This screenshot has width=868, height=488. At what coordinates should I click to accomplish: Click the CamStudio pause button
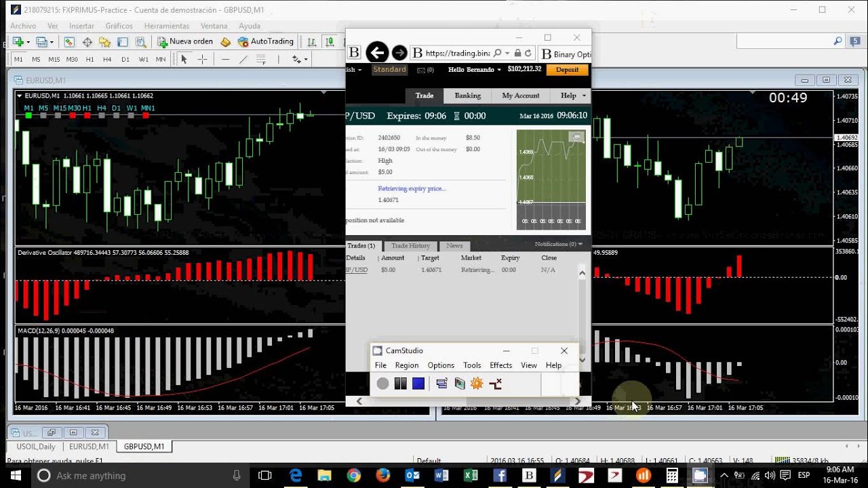click(401, 384)
